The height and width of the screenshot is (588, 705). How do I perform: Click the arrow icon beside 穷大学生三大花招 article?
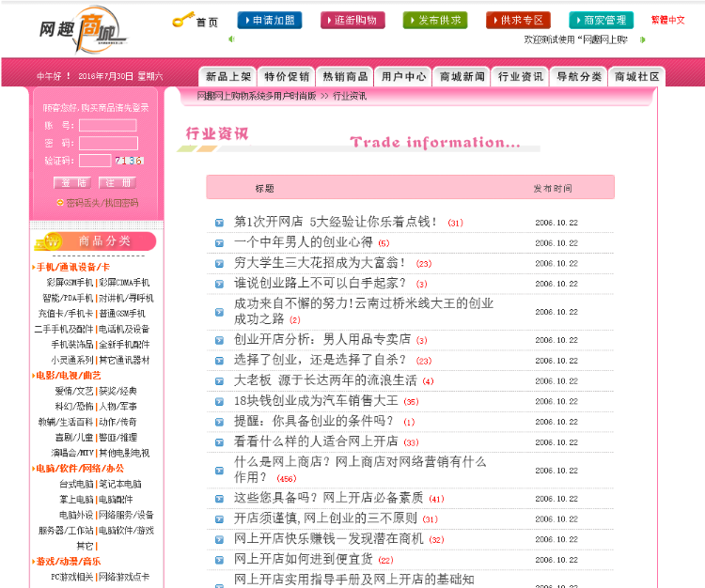219,263
